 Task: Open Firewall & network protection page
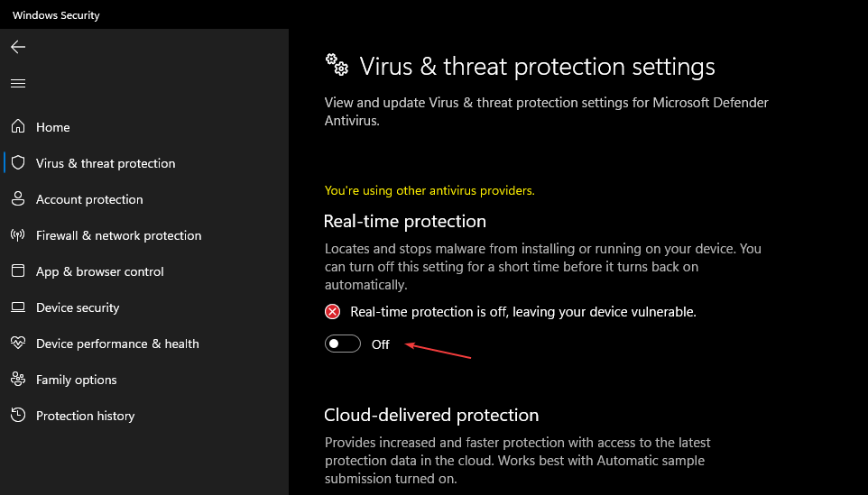pos(118,235)
